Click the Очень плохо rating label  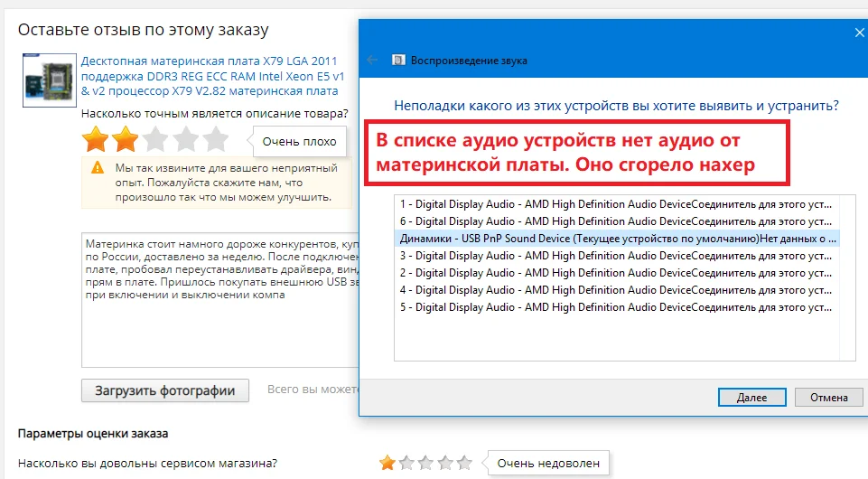300,142
